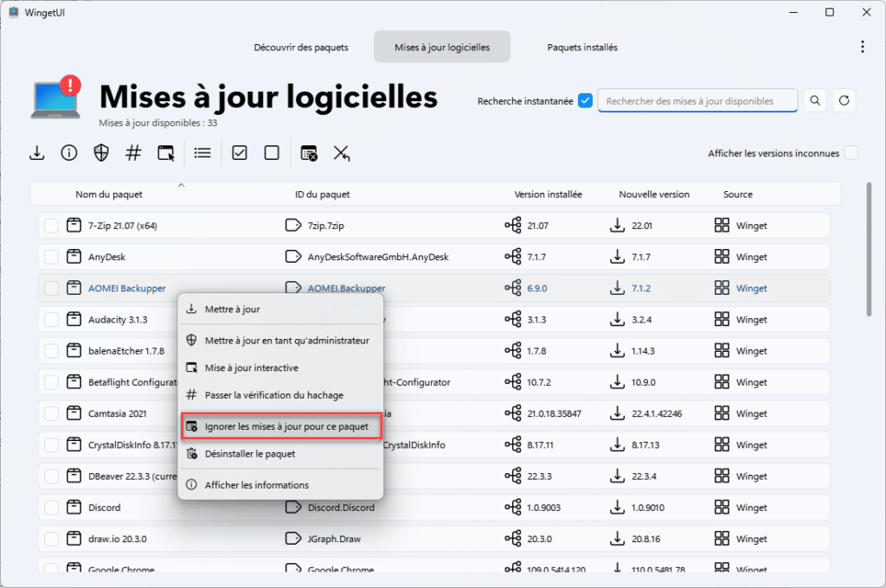
Task: Click the vertical scrollbar of the package list
Action: [x=869, y=248]
